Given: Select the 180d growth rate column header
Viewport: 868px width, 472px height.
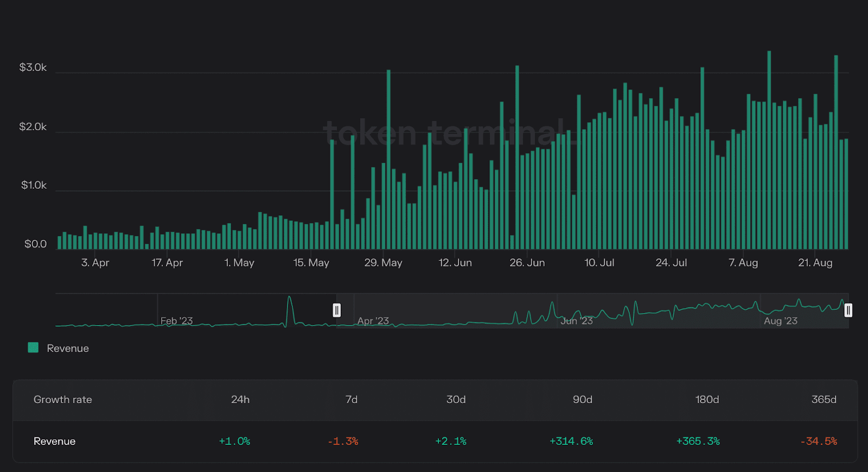Looking at the screenshot, I should point(707,399).
